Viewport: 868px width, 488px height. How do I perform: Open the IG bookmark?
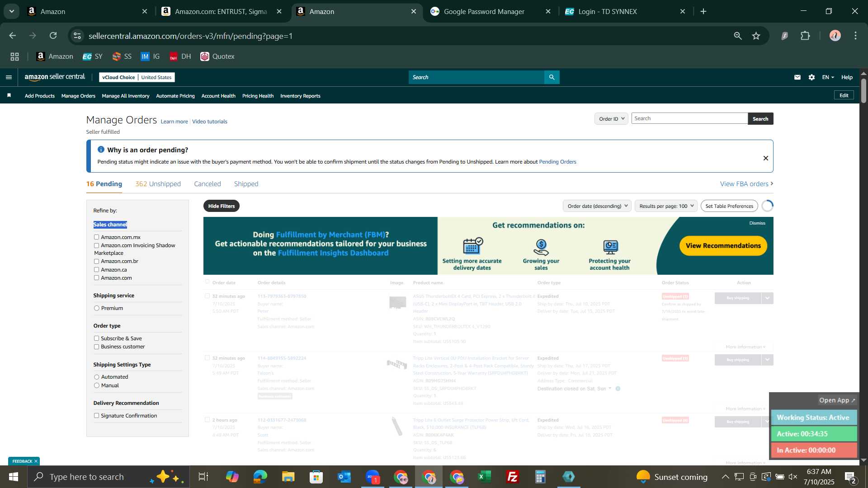[x=151, y=56]
